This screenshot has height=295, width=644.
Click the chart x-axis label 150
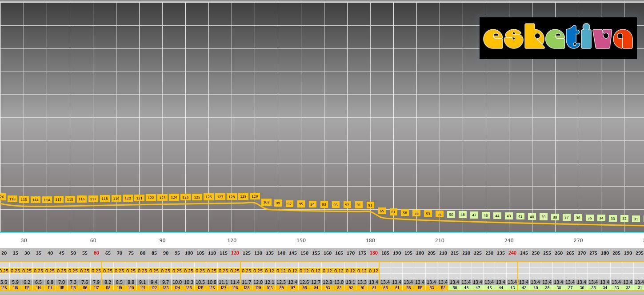pyautogui.click(x=301, y=240)
